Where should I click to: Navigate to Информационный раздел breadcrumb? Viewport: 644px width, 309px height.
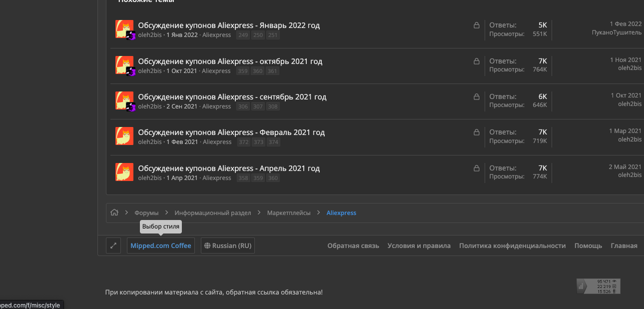(213, 213)
